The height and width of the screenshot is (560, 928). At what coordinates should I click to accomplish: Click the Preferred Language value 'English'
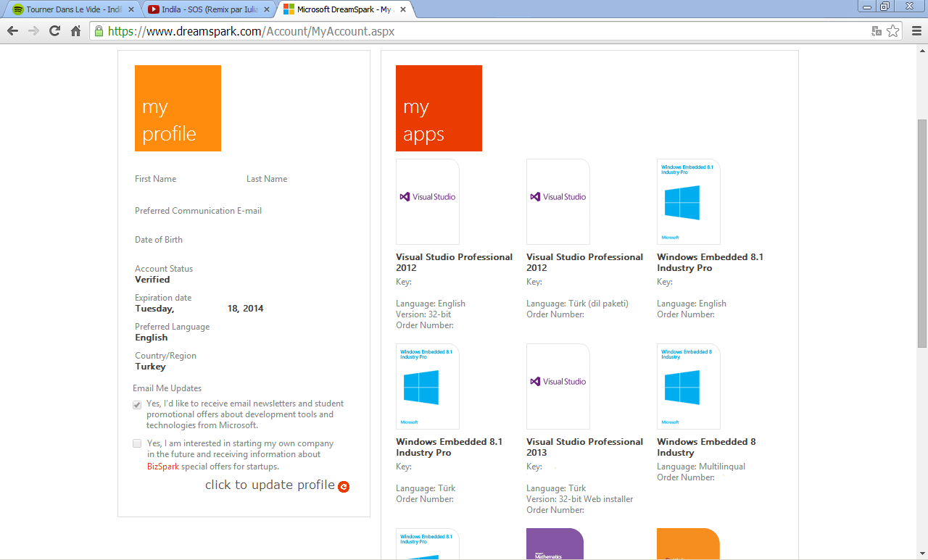click(x=151, y=338)
